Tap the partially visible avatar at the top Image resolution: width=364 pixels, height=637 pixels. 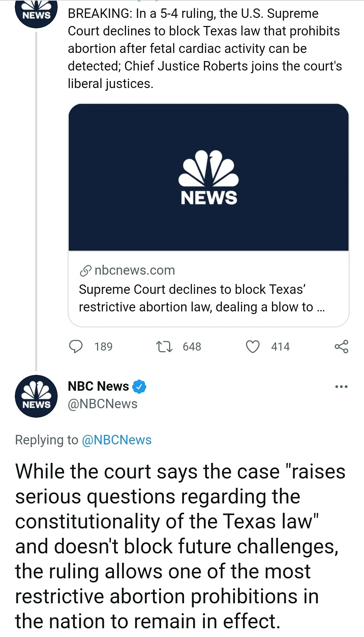[36, 13]
